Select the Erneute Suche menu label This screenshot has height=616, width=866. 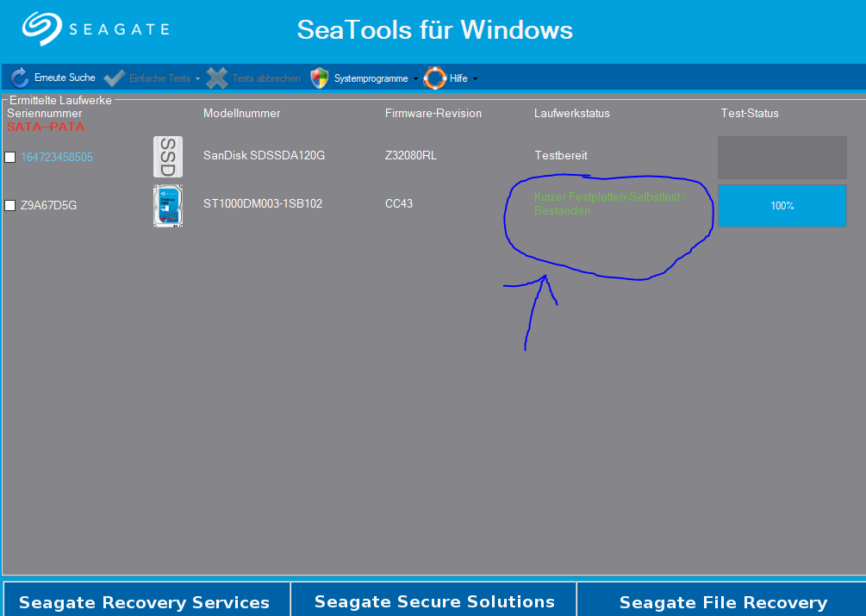point(65,78)
